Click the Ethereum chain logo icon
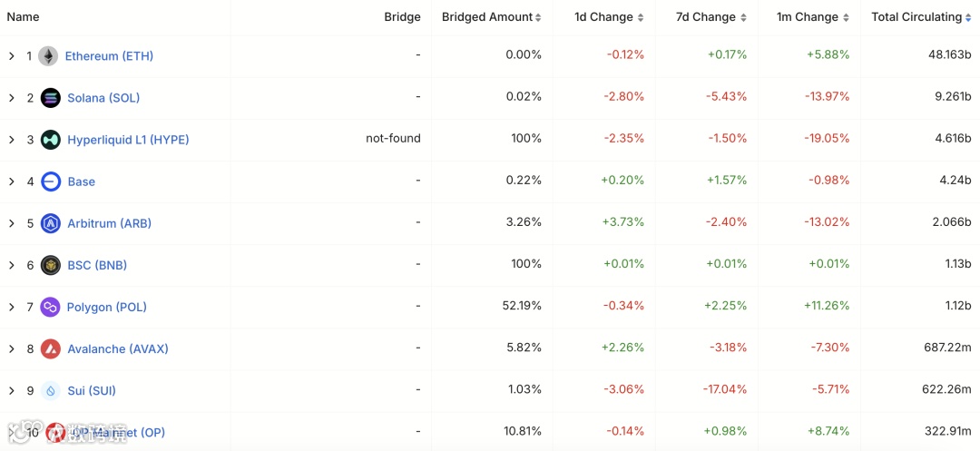The height and width of the screenshot is (451, 980). tap(48, 56)
